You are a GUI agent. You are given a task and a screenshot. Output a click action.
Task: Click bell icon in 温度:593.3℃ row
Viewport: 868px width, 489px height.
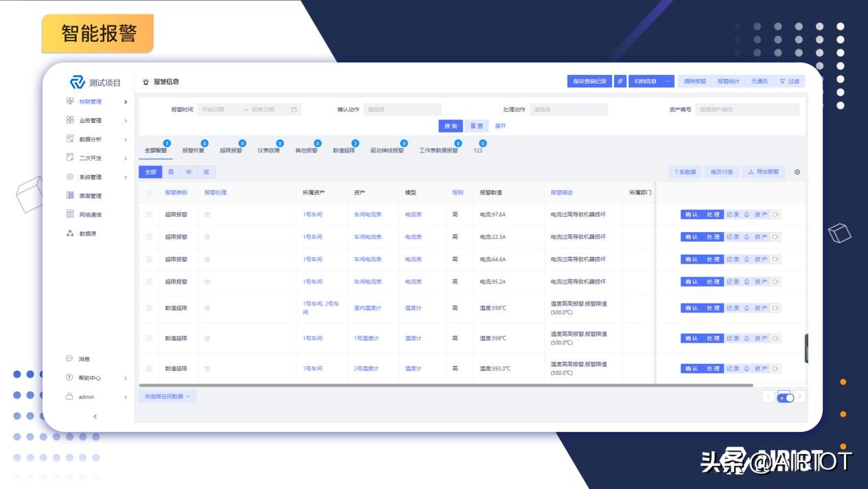click(747, 369)
